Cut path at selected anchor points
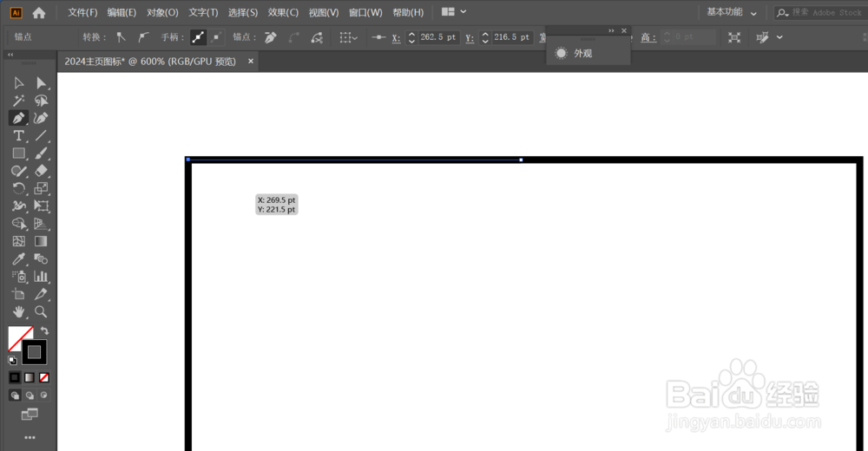 [x=317, y=37]
